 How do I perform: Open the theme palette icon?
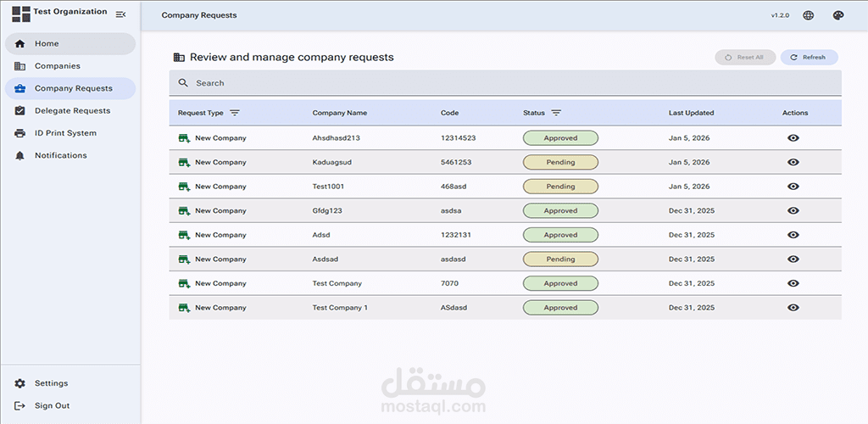[838, 15]
